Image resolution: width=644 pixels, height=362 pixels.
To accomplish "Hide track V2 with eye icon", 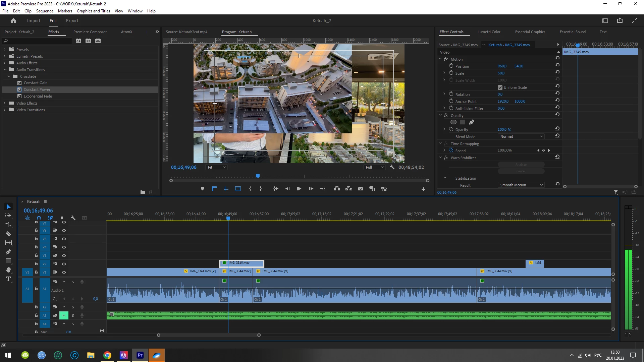I will (x=64, y=264).
